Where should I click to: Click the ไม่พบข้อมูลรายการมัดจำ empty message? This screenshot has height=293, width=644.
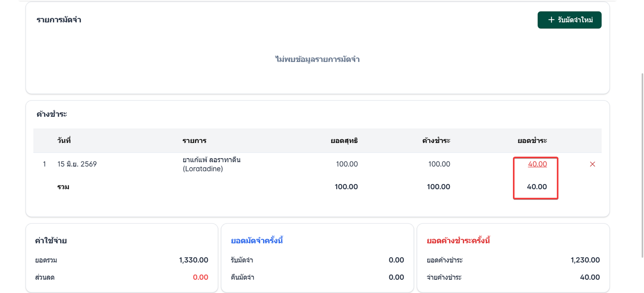click(317, 59)
